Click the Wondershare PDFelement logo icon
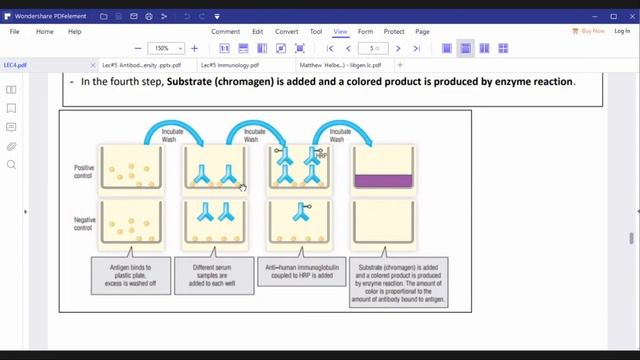The height and width of the screenshot is (360, 640). (7, 16)
